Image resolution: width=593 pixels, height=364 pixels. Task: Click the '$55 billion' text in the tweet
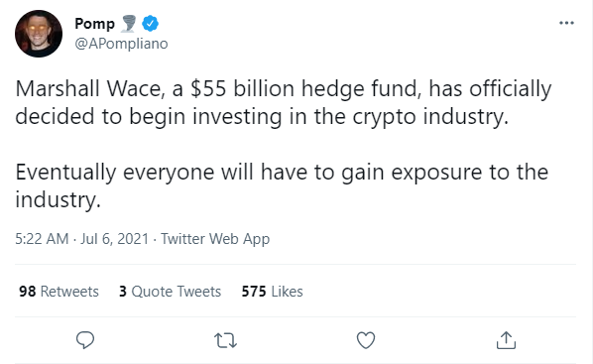point(242,89)
